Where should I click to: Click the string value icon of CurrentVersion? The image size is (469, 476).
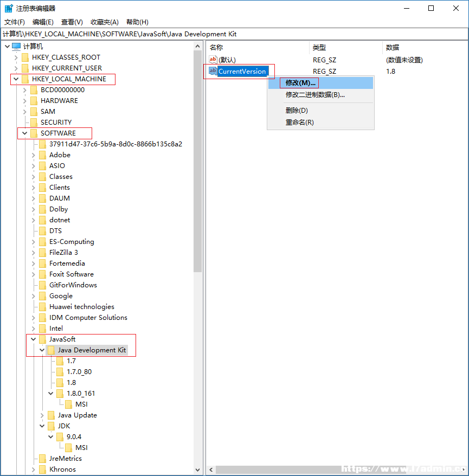213,71
